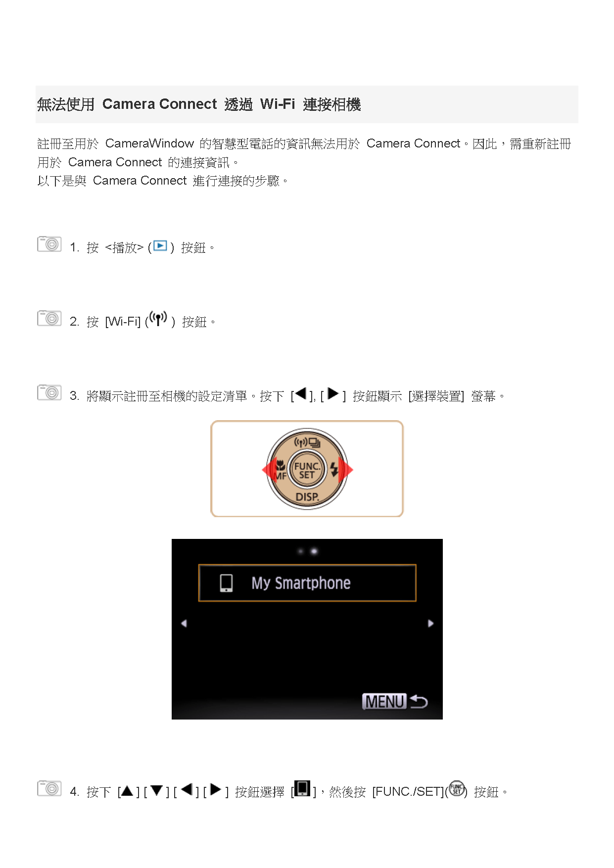The width and height of the screenshot is (614, 868).
Task: Click the camera icon beside step 3
Action: 49,393
